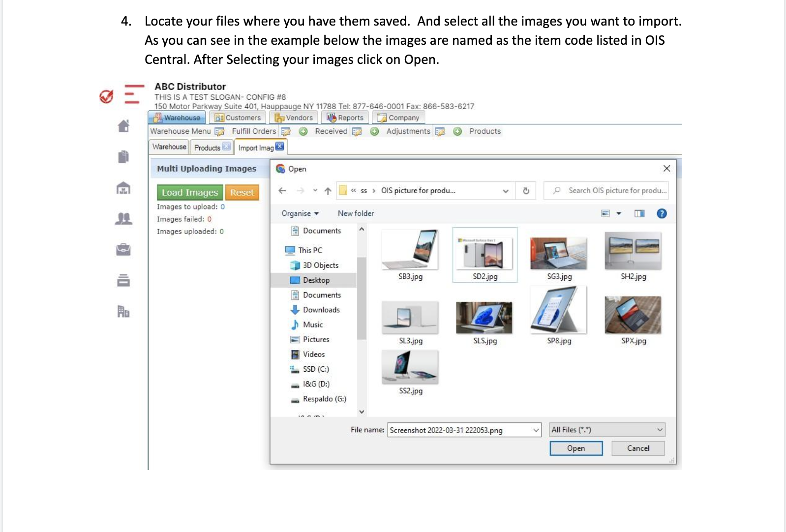Close the Products tab
The image size is (786, 532).
[x=226, y=147]
